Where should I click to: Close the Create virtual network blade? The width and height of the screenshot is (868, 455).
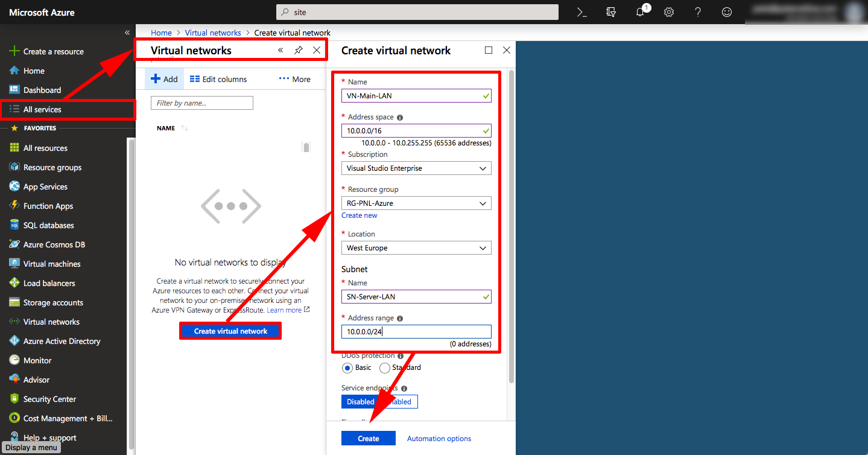pos(507,51)
